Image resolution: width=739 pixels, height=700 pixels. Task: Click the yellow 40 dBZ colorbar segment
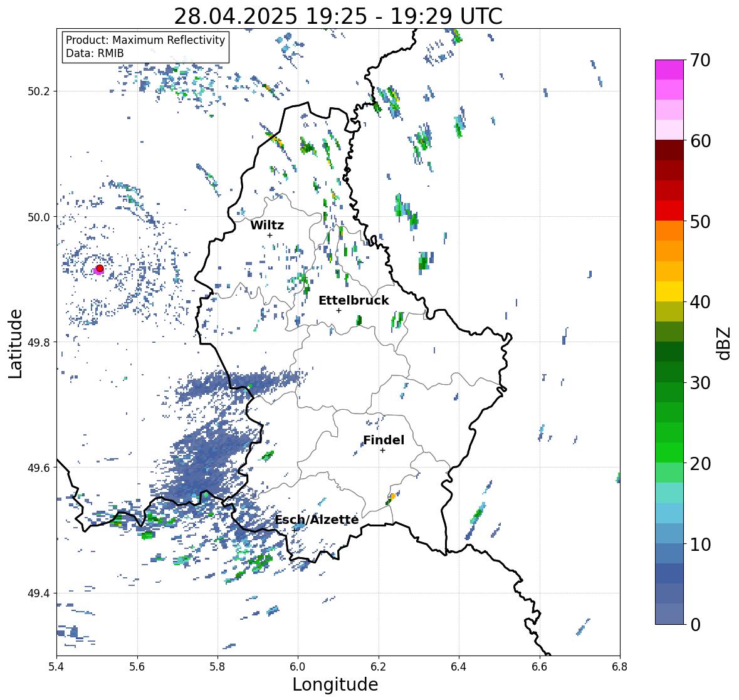coord(669,291)
